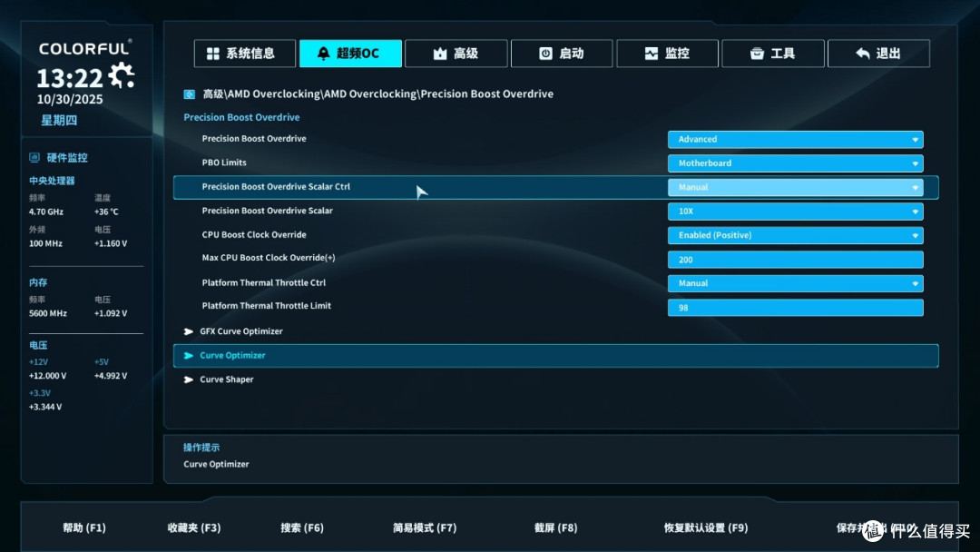Click the CPU Boost Clock Override label

pyautogui.click(x=254, y=234)
